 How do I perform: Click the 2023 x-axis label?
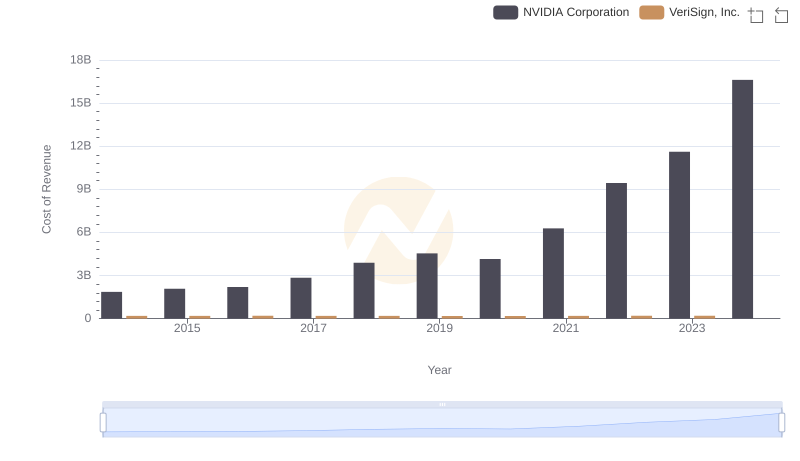[x=692, y=328]
